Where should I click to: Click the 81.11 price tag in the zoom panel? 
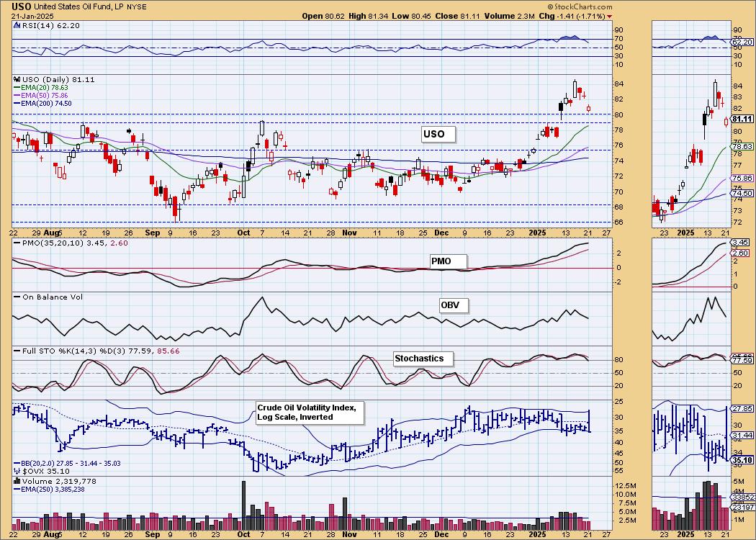742,119
